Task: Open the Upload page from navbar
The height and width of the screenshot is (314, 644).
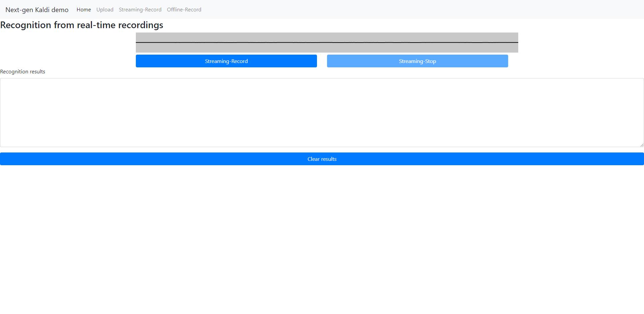Action: coord(105,10)
